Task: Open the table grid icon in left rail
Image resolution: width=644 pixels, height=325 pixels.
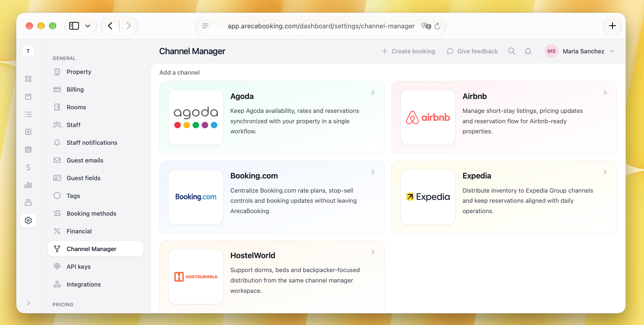Action: pyautogui.click(x=28, y=132)
